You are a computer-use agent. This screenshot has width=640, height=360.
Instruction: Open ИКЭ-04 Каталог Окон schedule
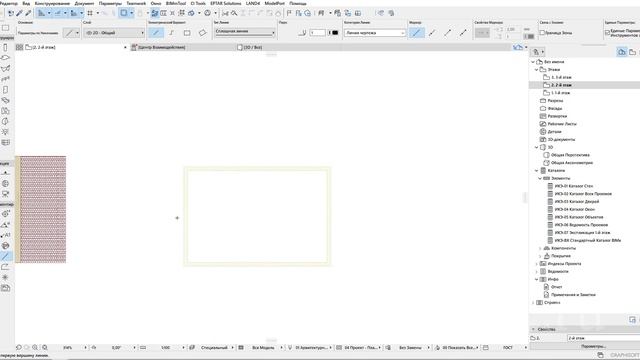coord(574,209)
